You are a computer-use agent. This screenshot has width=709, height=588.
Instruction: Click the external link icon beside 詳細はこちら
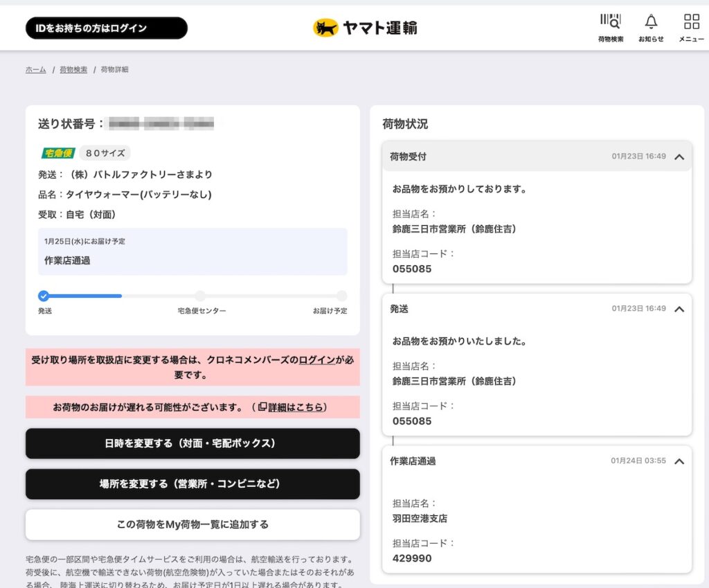coord(262,407)
